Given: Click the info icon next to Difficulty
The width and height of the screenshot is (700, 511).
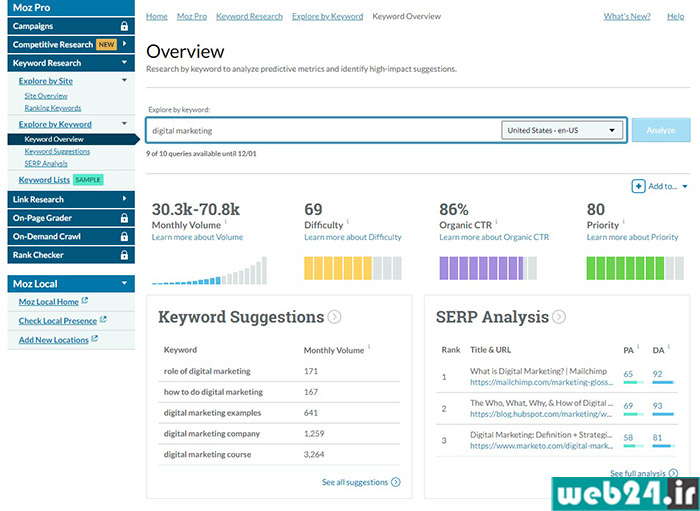Looking at the screenshot, I should (x=348, y=221).
